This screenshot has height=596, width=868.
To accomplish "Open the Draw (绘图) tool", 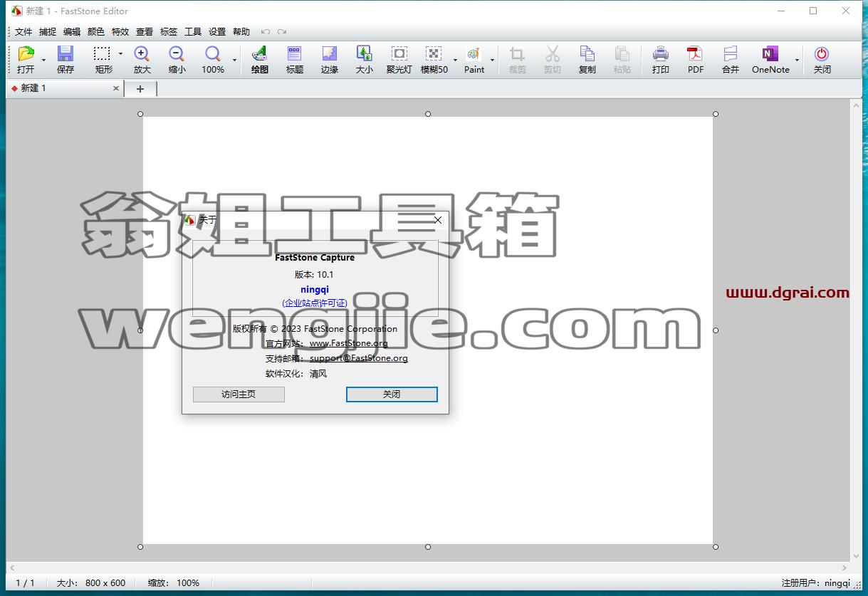I will (x=260, y=54).
